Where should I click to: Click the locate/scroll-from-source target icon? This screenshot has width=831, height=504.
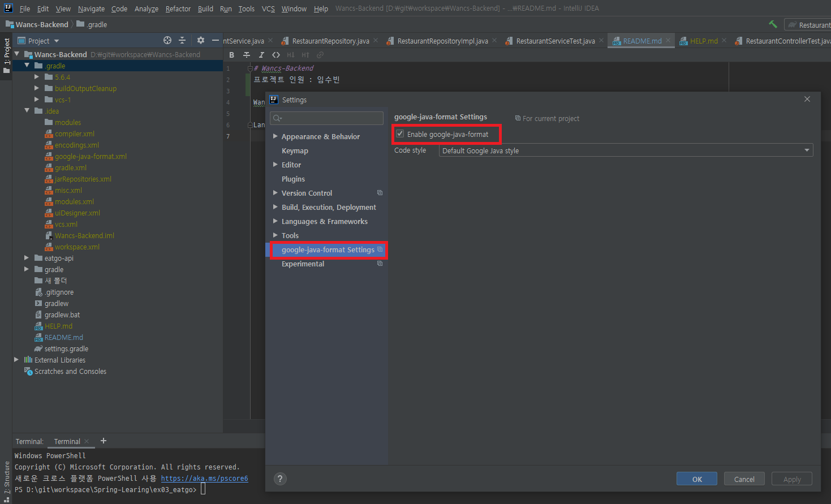167,40
